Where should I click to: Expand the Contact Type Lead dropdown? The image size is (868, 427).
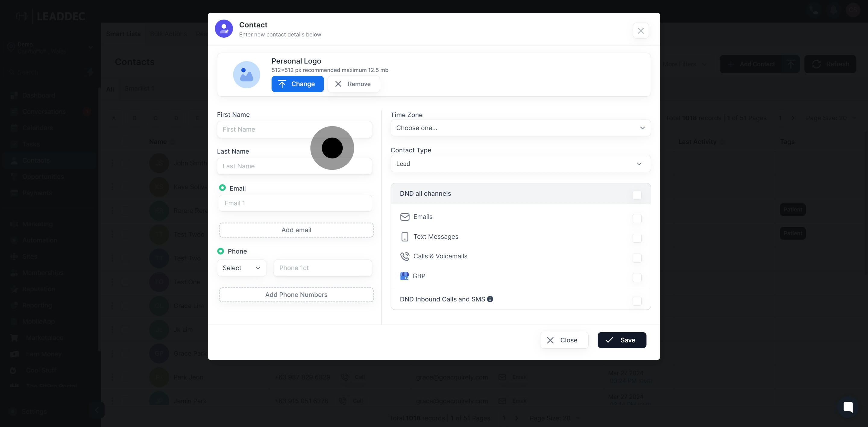point(520,164)
